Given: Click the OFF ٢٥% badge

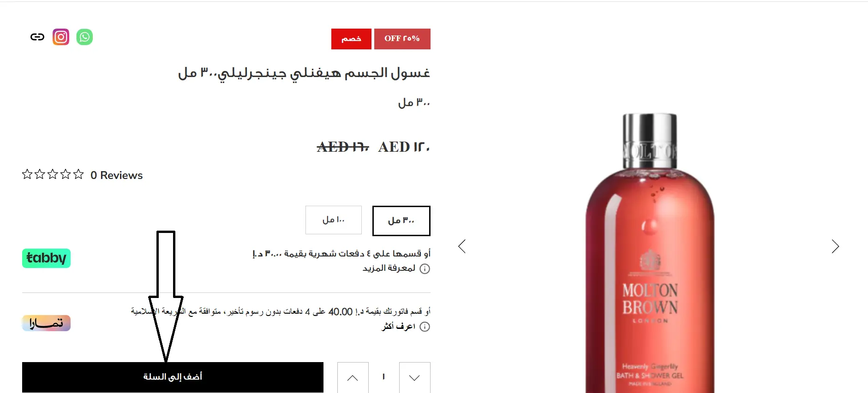Looking at the screenshot, I should (402, 39).
